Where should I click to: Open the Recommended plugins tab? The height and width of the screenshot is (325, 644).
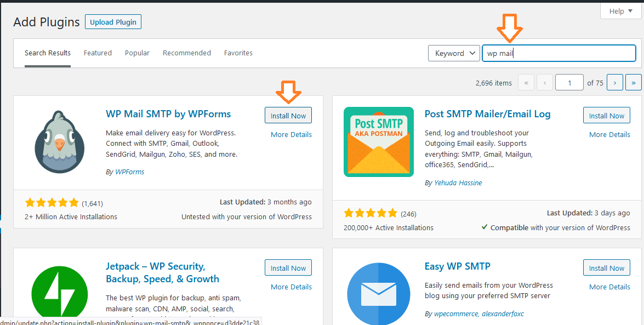coord(187,53)
